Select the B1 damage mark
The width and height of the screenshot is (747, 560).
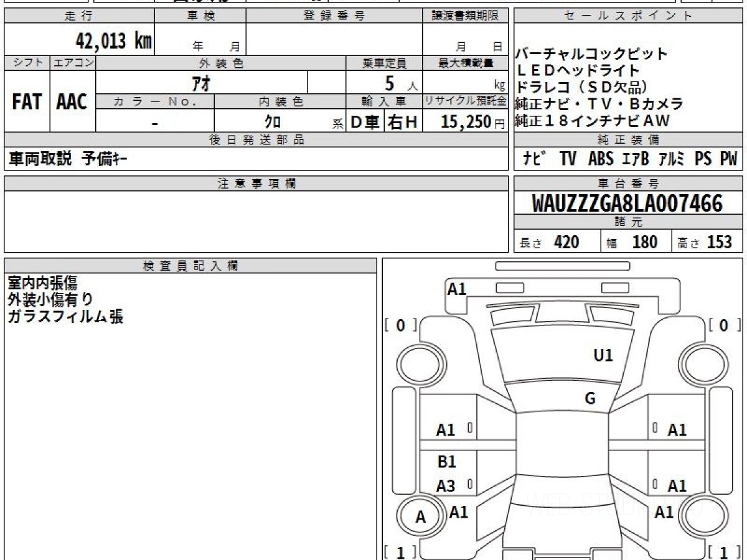pos(446,462)
